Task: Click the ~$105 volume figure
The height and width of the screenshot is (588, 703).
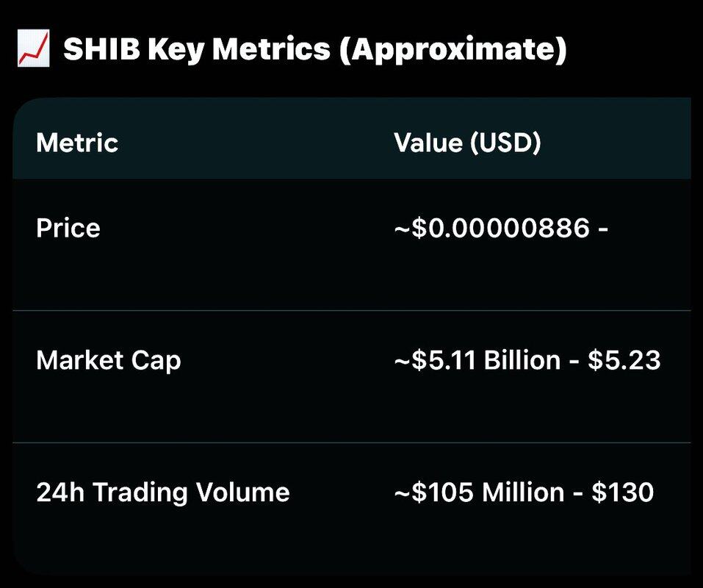Action: click(435, 492)
